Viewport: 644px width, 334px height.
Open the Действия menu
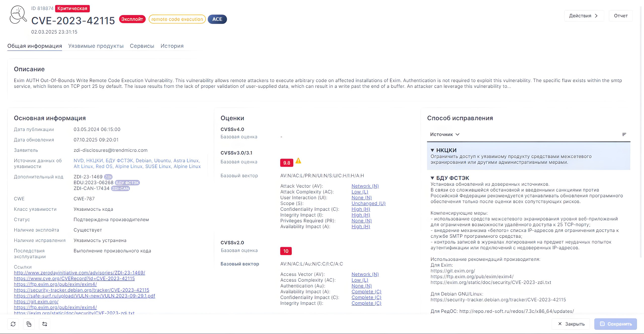584,16
